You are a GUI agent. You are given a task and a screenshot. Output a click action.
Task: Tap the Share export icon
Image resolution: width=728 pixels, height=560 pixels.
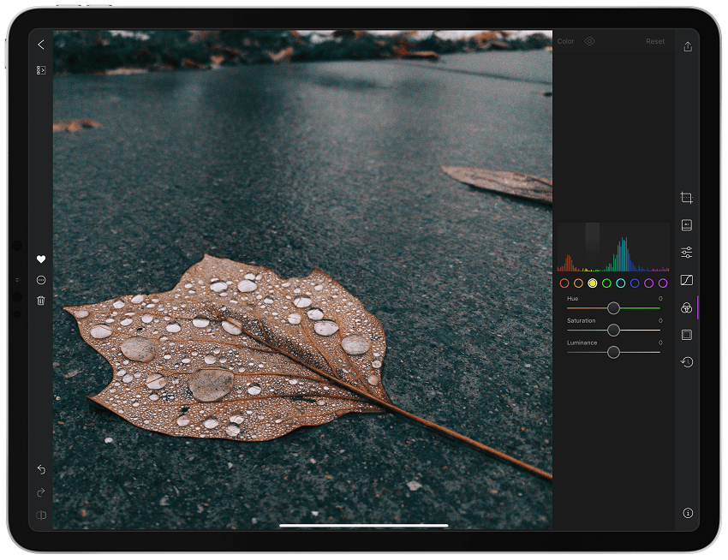click(688, 45)
